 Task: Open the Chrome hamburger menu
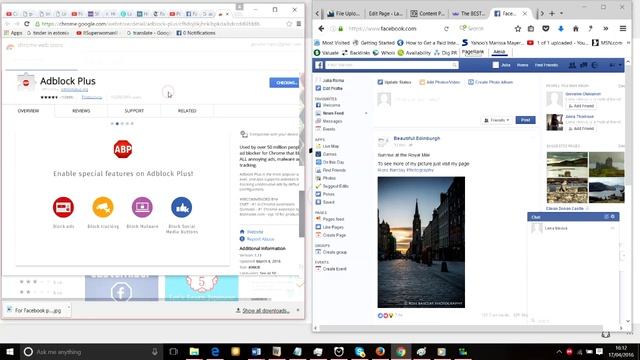pyautogui.click(x=299, y=24)
